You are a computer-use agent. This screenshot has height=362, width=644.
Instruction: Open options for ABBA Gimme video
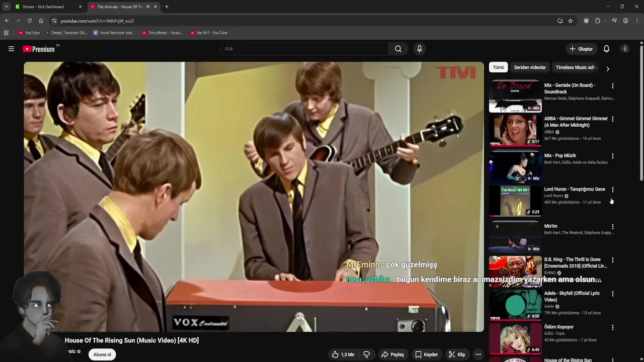(612, 119)
